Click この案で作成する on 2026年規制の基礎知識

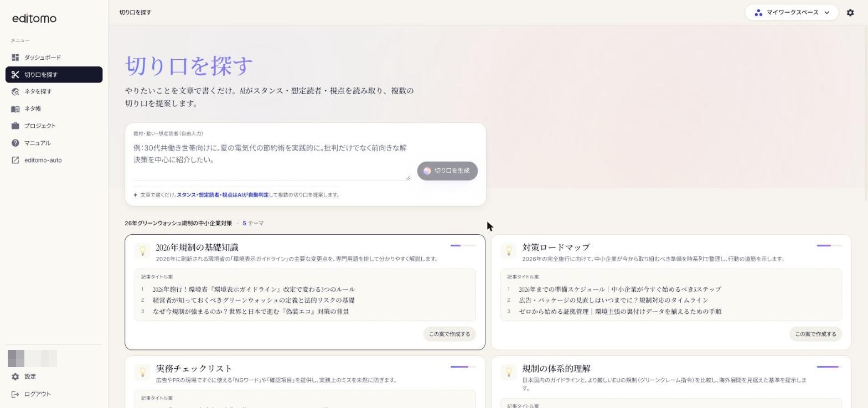pos(449,334)
